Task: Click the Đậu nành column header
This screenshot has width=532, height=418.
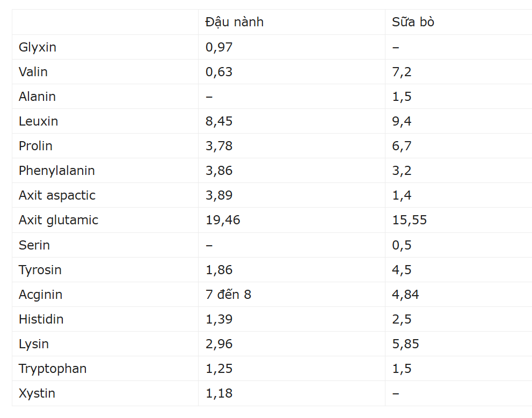Action: (x=235, y=23)
